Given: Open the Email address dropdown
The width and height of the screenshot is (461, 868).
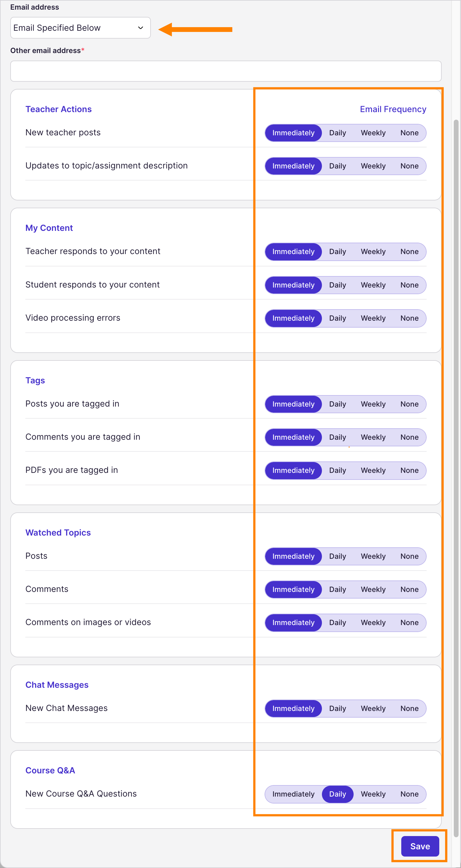Looking at the screenshot, I should (x=80, y=28).
